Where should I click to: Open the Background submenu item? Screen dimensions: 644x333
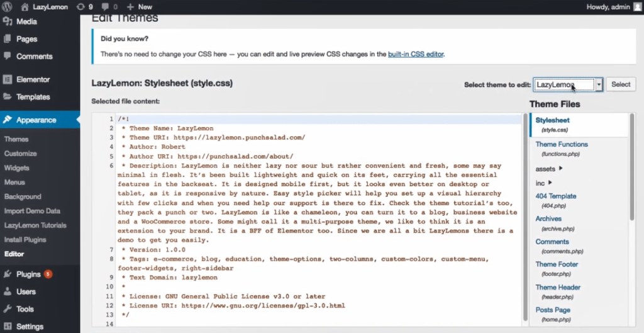pyautogui.click(x=23, y=196)
